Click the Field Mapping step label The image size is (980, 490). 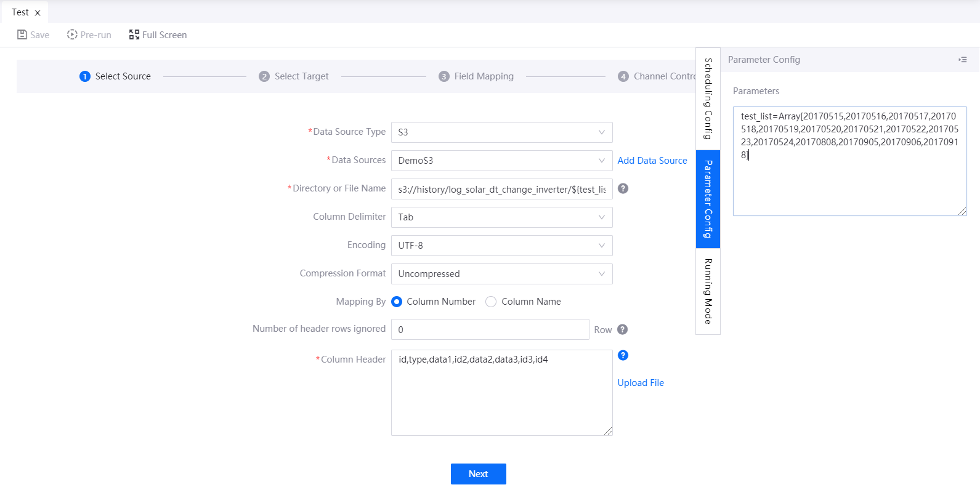pyautogui.click(x=484, y=76)
